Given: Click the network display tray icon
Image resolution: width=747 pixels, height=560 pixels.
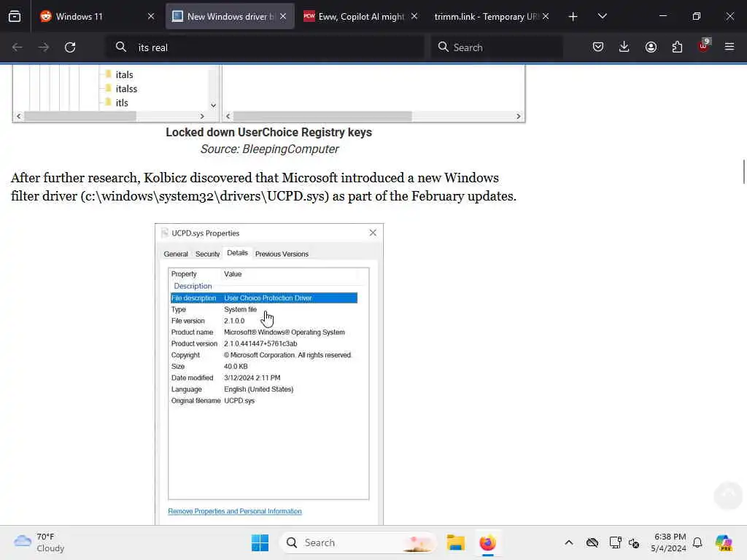Looking at the screenshot, I should point(615,542).
